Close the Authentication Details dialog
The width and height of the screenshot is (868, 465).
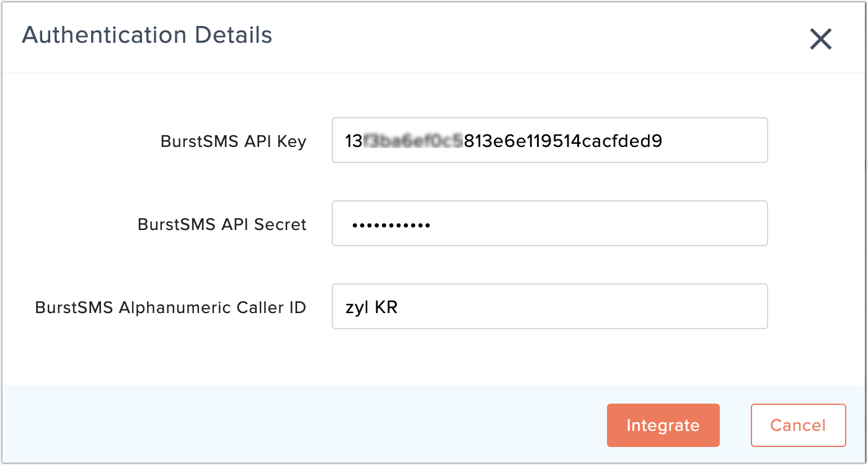click(x=821, y=39)
